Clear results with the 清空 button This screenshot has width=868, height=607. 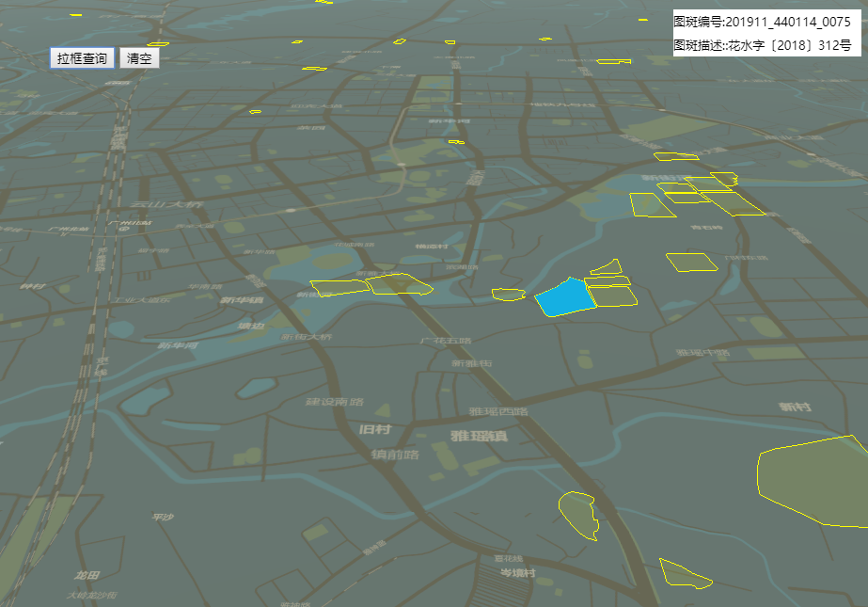coord(139,58)
